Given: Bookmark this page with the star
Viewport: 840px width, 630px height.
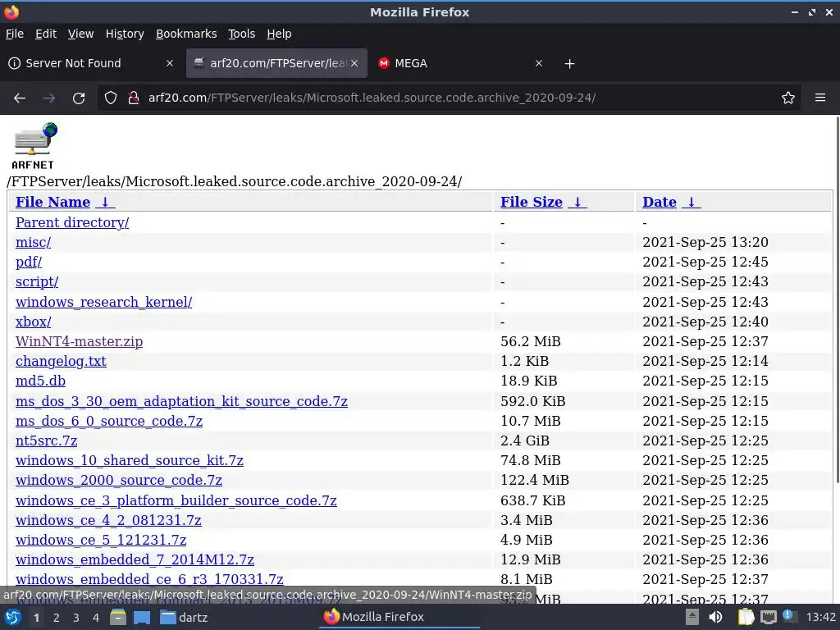Looking at the screenshot, I should [x=788, y=98].
